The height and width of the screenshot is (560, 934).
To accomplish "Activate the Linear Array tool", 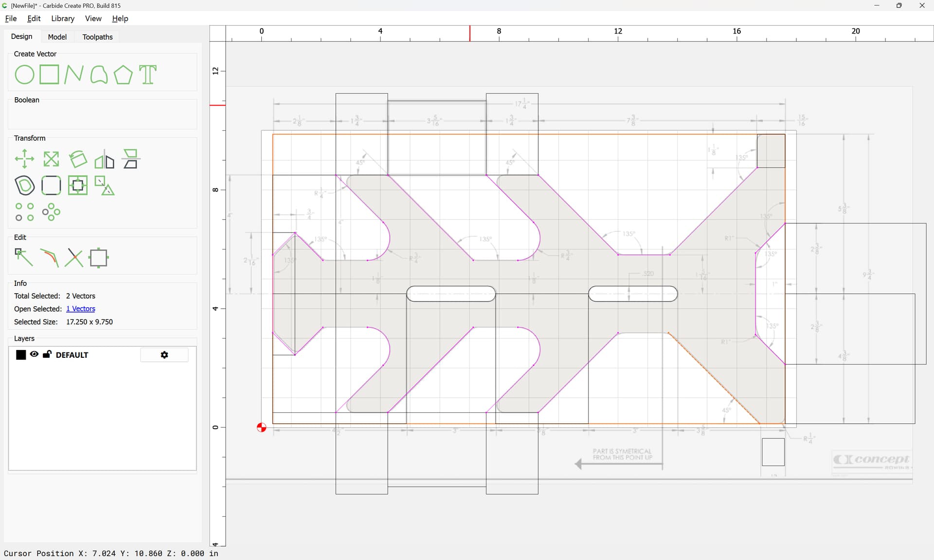I will tap(24, 212).
